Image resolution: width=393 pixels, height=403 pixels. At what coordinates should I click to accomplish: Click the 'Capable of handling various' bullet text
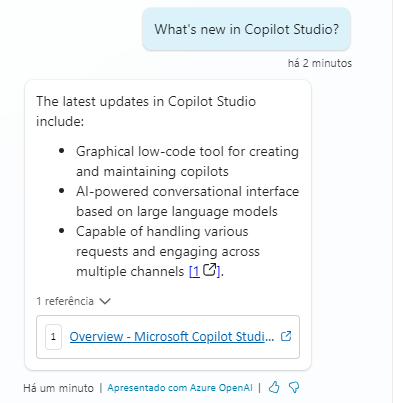(162, 231)
